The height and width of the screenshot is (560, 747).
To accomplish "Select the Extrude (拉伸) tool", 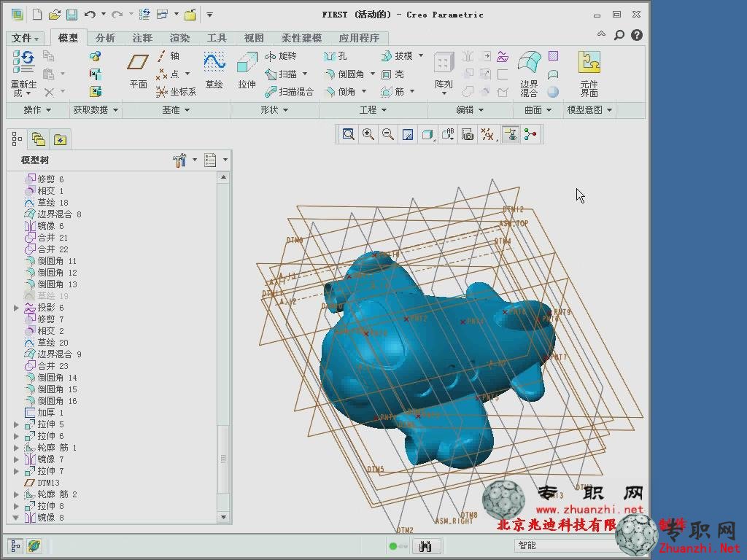I will [247, 70].
